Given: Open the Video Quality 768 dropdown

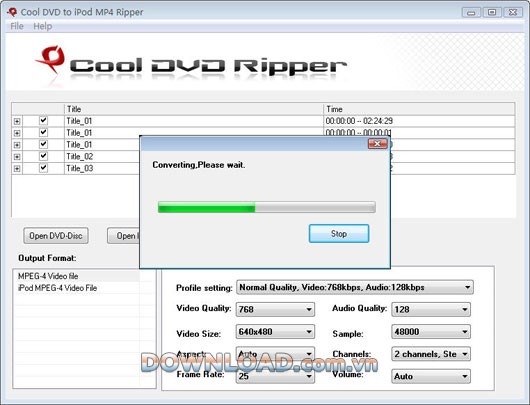Looking at the screenshot, I should (x=275, y=309).
